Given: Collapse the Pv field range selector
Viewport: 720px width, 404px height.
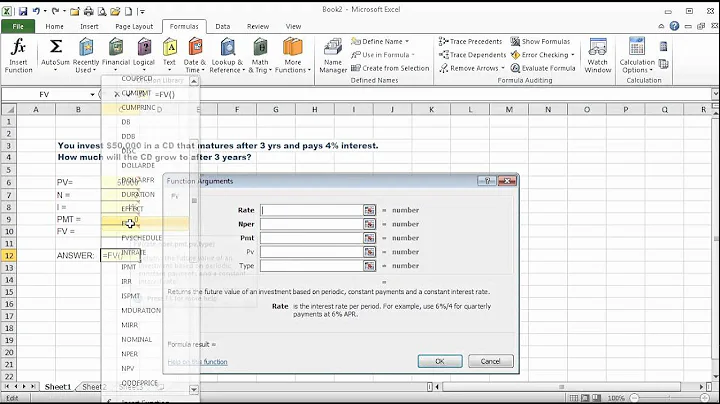Looking at the screenshot, I should pyautogui.click(x=369, y=252).
